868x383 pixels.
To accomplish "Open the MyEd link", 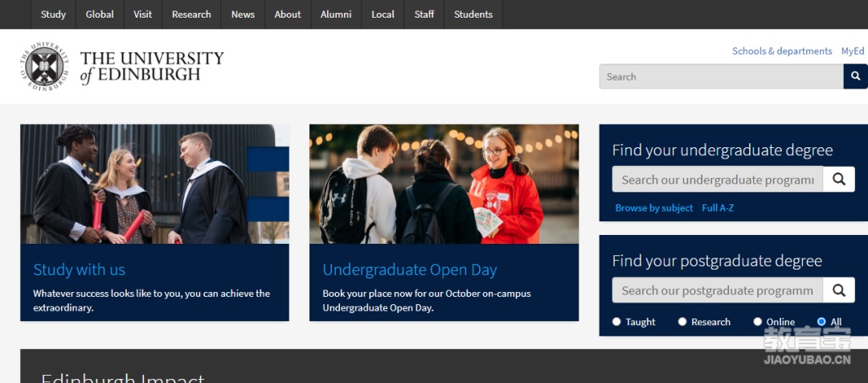I will 853,51.
